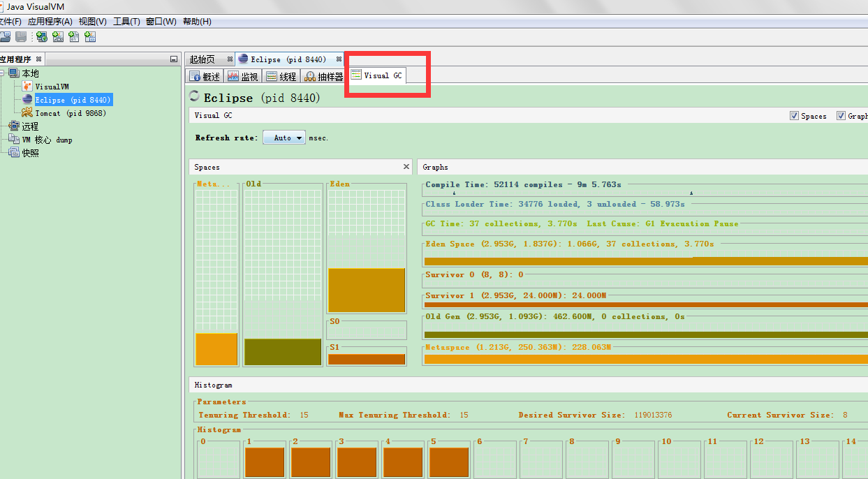
Task: Click the VM 核心 dump node icon
Action: [x=14, y=140]
